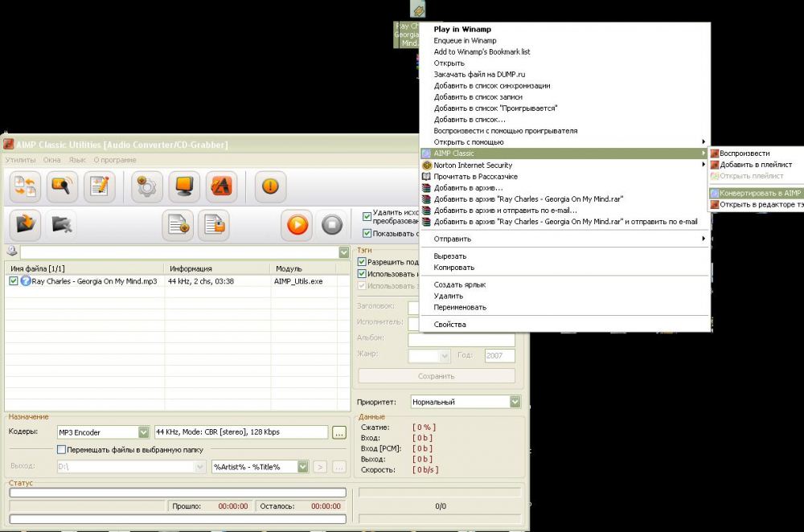Viewport: 804px width, 532px height.
Task: Expand the Отправить submenu
Action: pos(564,239)
